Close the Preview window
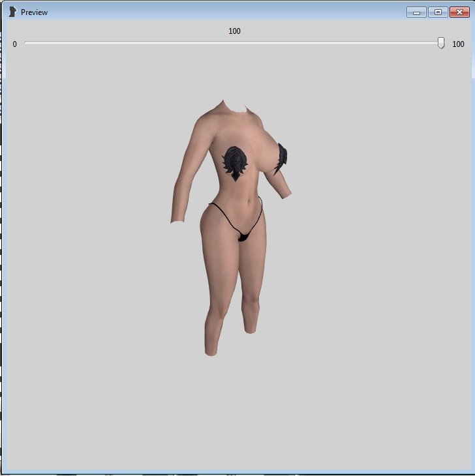Image resolution: width=475 pixels, height=476 pixels. [x=459, y=12]
